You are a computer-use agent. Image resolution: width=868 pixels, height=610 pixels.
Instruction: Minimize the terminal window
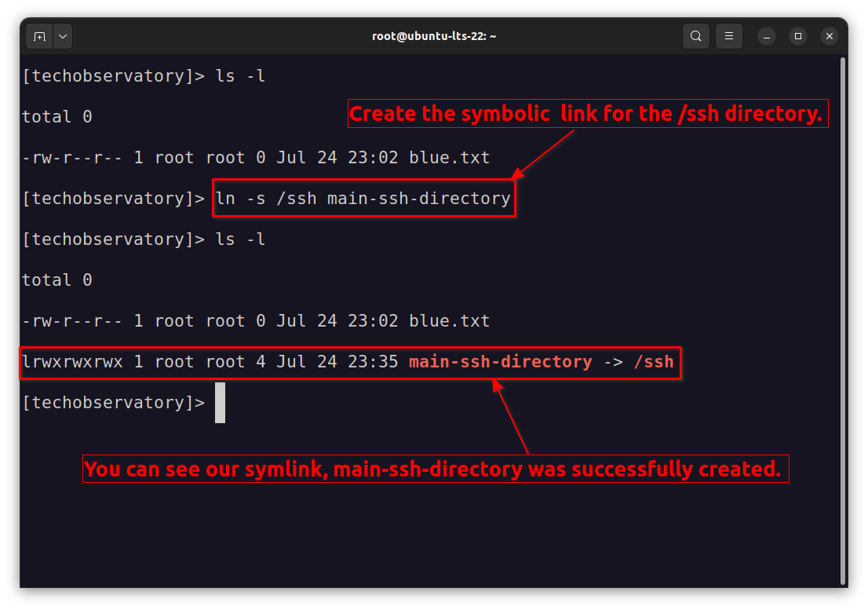(765, 36)
